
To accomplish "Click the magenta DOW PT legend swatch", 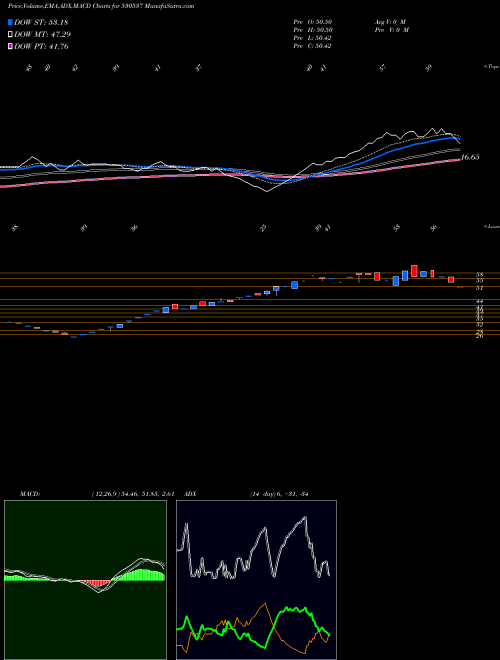I will pos(10,47).
